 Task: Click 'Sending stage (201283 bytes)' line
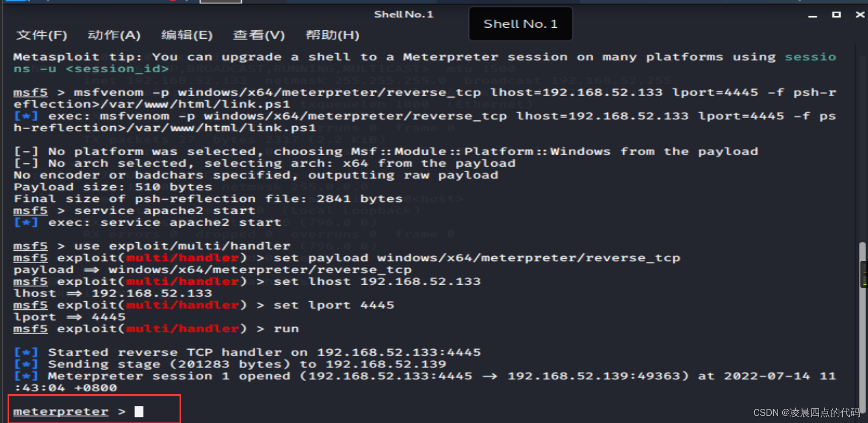(230, 364)
